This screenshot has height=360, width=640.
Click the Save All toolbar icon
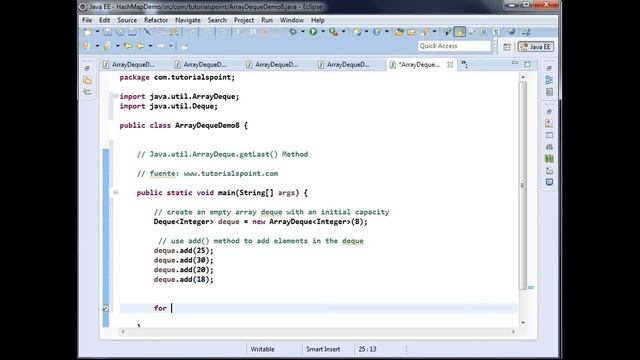[120, 32]
